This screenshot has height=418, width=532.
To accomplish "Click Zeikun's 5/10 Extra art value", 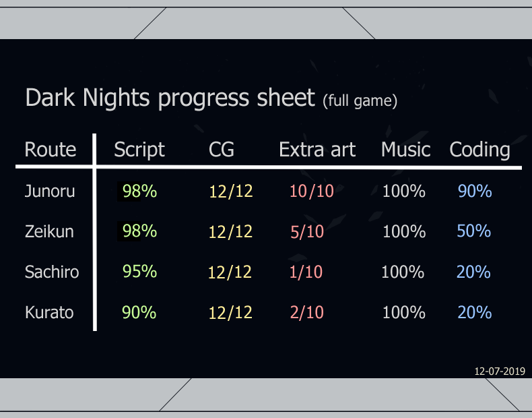I will click(307, 232).
